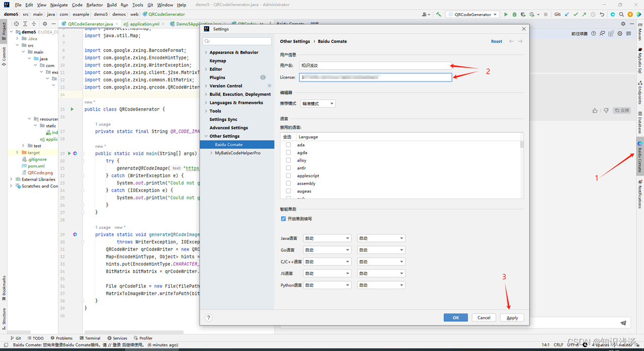The width and height of the screenshot is (644, 351).
Task: Expand Appearance & Behavior settings group
Action: (x=206, y=52)
